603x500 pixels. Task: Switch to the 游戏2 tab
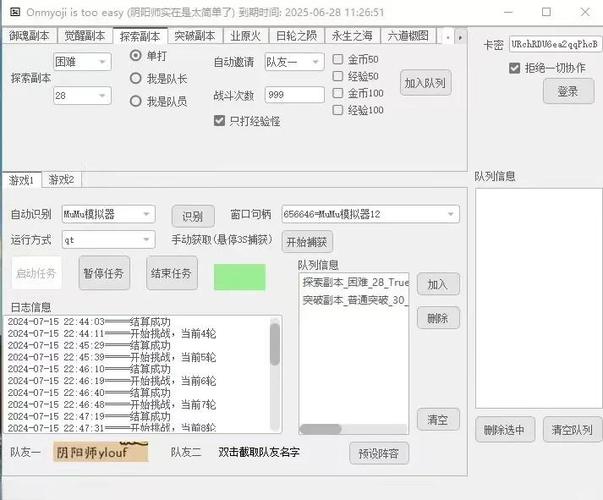coord(62,180)
